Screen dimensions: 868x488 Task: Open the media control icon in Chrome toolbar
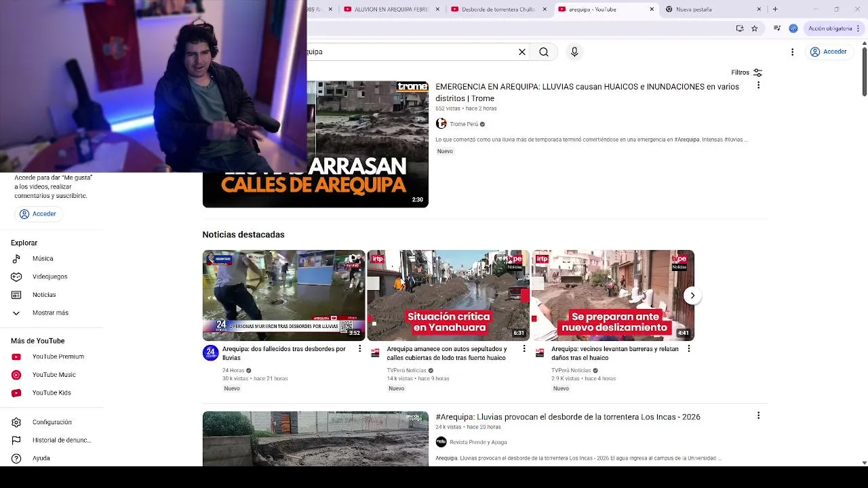coord(777,28)
